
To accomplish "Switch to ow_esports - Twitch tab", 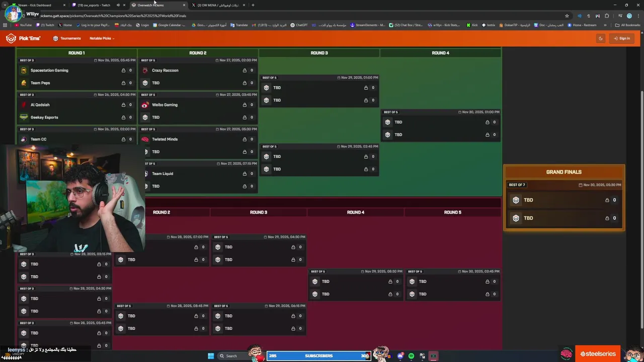I will (98, 5).
